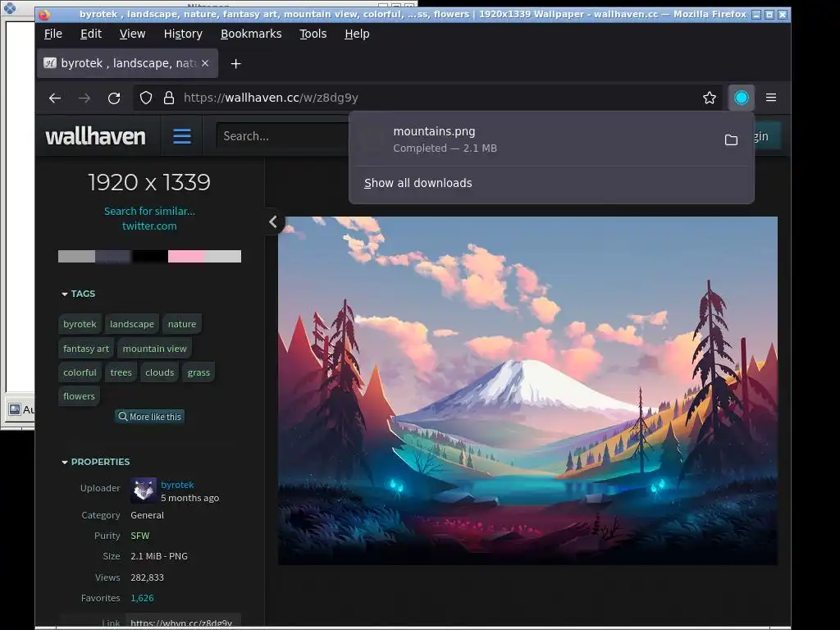
Task: Open a new tab with plus
Action: tap(235, 64)
